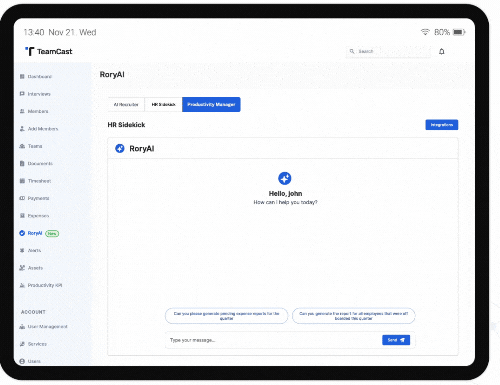Click the RoryAI sparkle icon in chat header
This screenshot has height=385, width=500.
(120, 148)
